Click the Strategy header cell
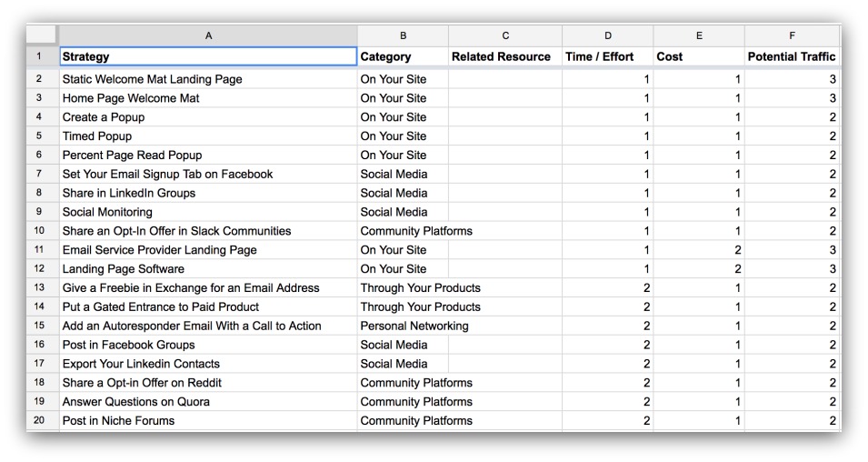The image size is (868, 462). [x=208, y=56]
